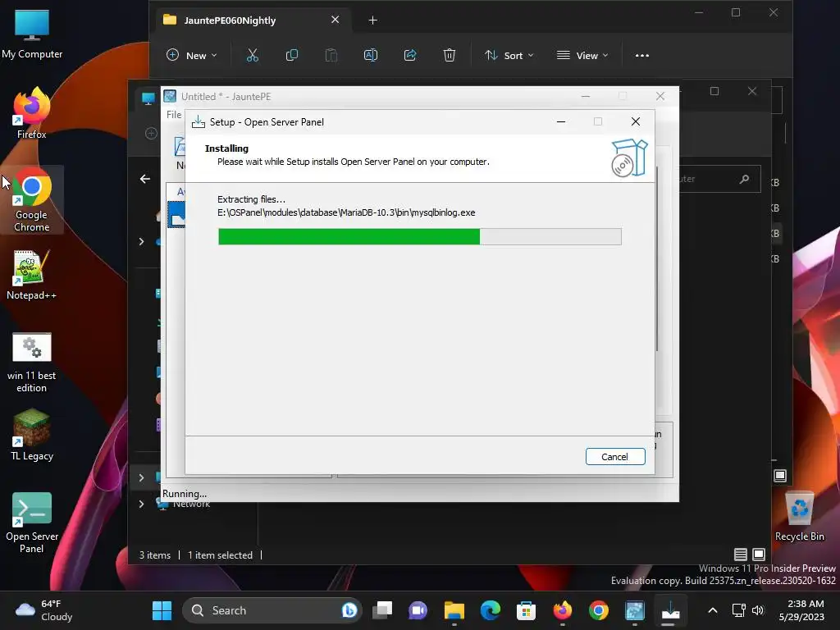The height and width of the screenshot is (630, 840).
Task: Open File Explorer from the taskbar
Action: coord(454,610)
